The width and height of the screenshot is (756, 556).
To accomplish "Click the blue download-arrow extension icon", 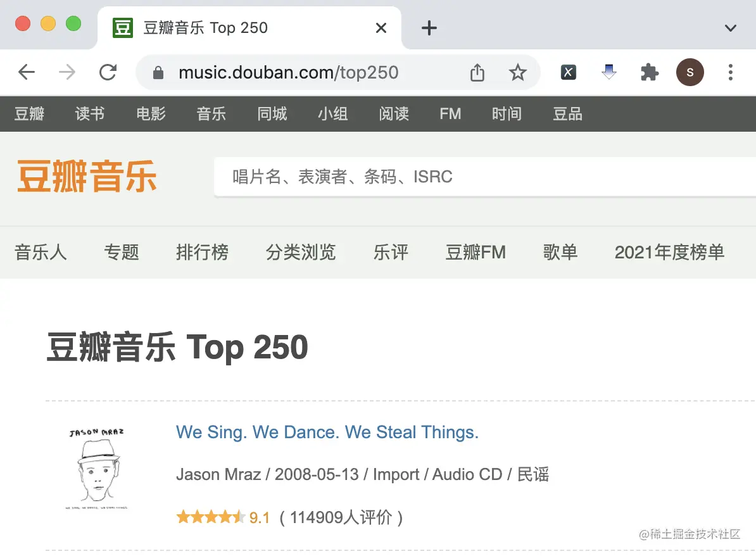I will pyautogui.click(x=608, y=72).
